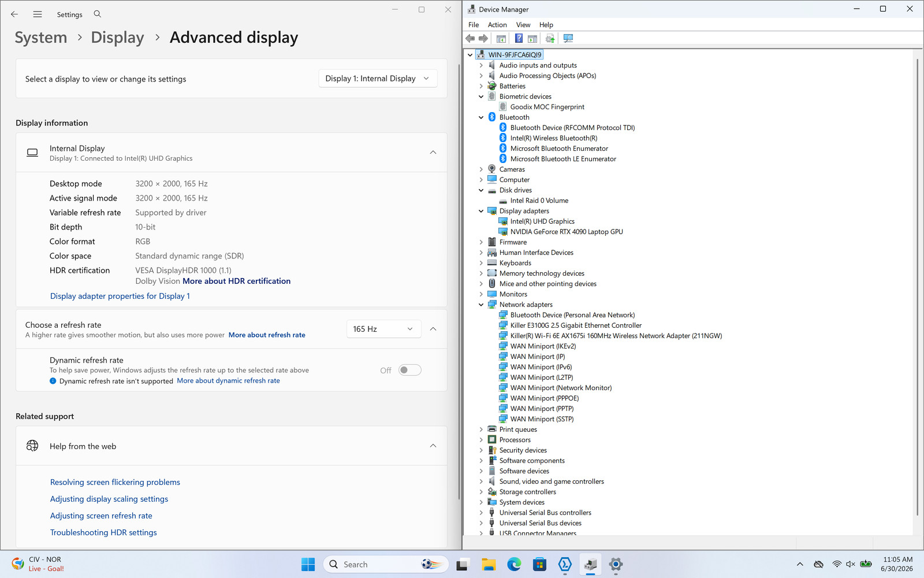This screenshot has height=578, width=924.
Task: Collapse the Bluetooth tree node
Action: [x=481, y=117]
